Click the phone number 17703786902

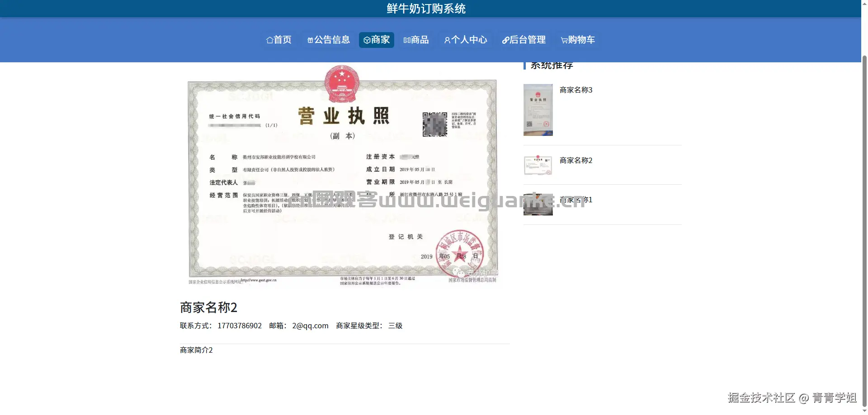[x=240, y=326]
